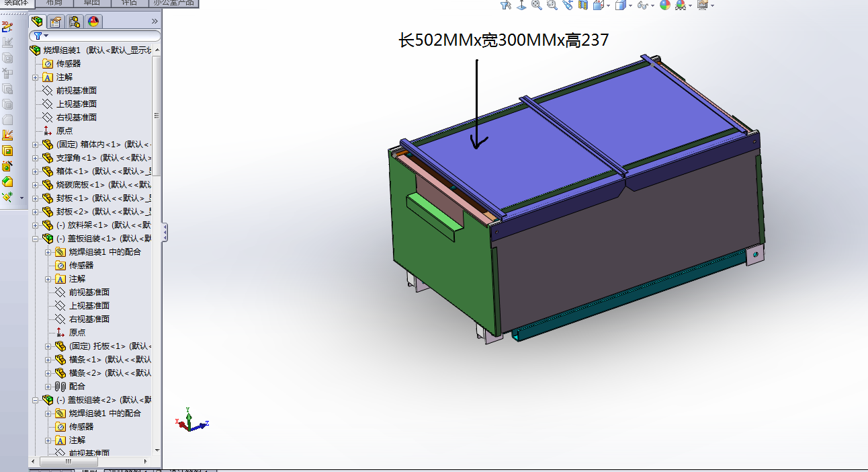Click the Display Style cube icon
The width and height of the screenshot is (868, 472).
620,5
